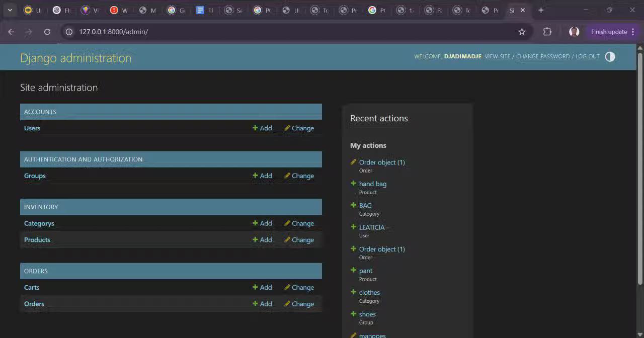This screenshot has width=644, height=338.
Task: Click the browser back arrow
Action: pos(11,32)
